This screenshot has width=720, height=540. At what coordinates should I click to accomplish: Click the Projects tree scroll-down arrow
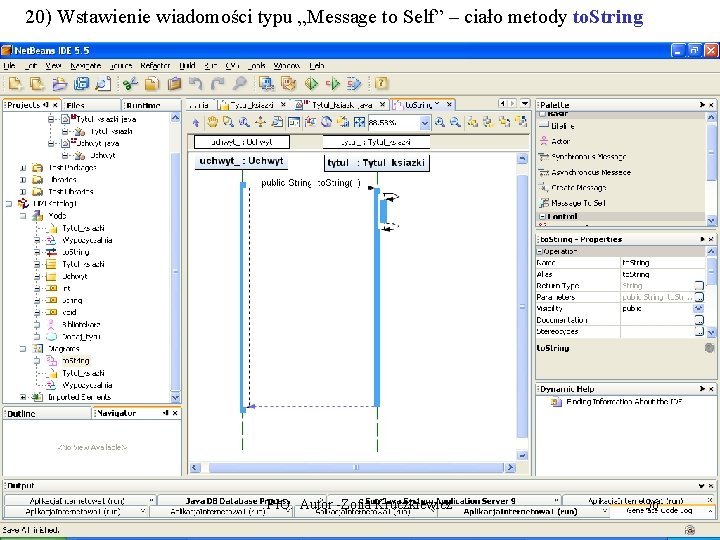click(x=175, y=397)
